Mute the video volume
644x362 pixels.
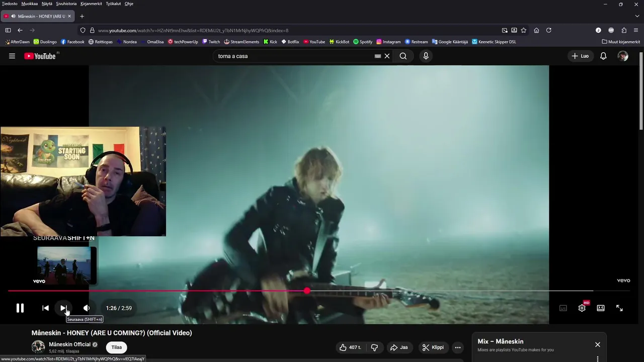pos(87,308)
